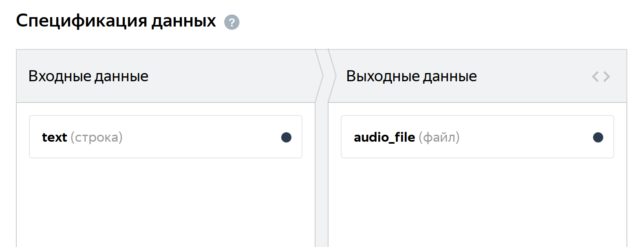
Task: Select the audio_file (файл) output field card
Action: (477, 137)
